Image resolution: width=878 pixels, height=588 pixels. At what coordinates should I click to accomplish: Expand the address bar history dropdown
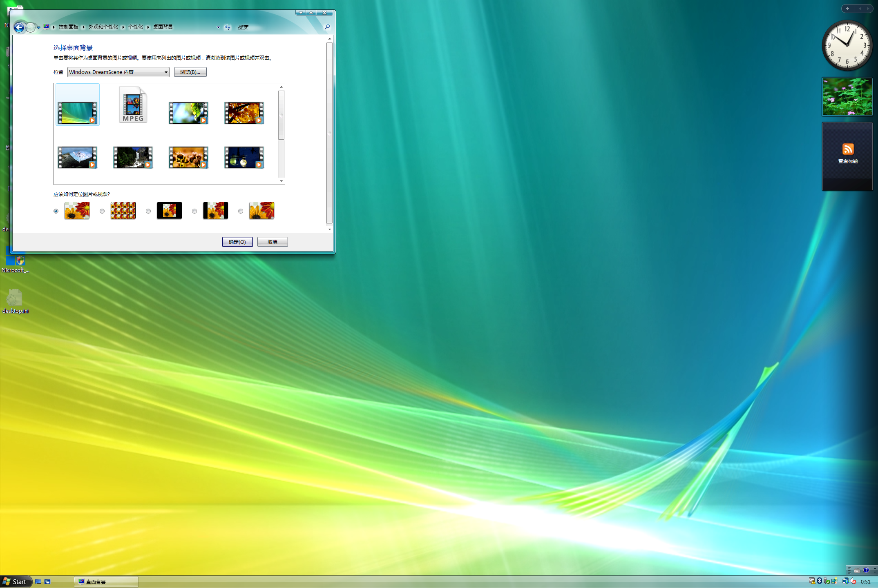[x=218, y=27]
